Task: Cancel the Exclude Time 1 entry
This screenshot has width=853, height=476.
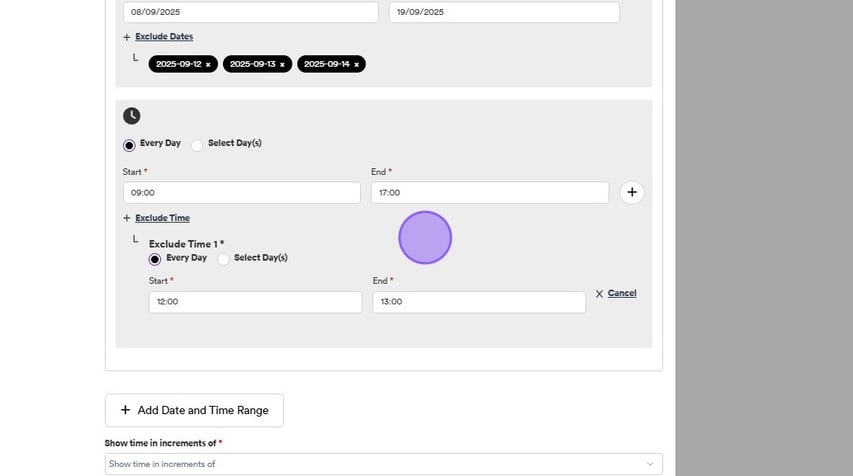Action: pos(621,293)
